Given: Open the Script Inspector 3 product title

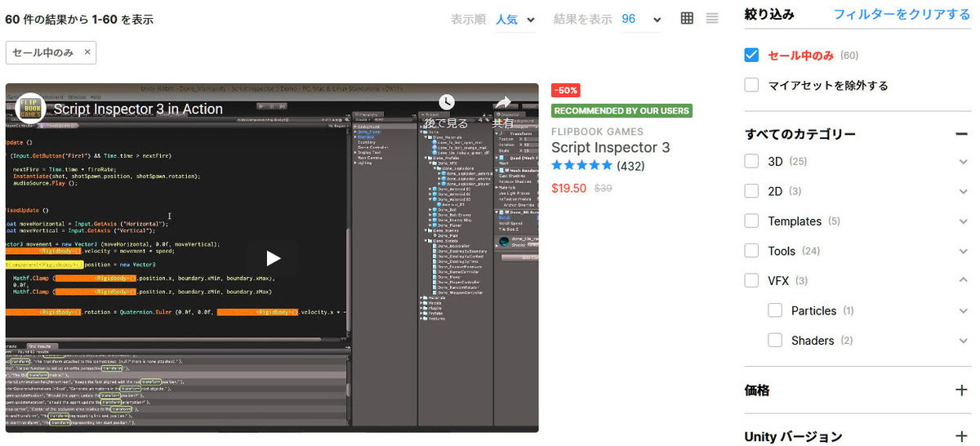Looking at the screenshot, I should 611,148.
